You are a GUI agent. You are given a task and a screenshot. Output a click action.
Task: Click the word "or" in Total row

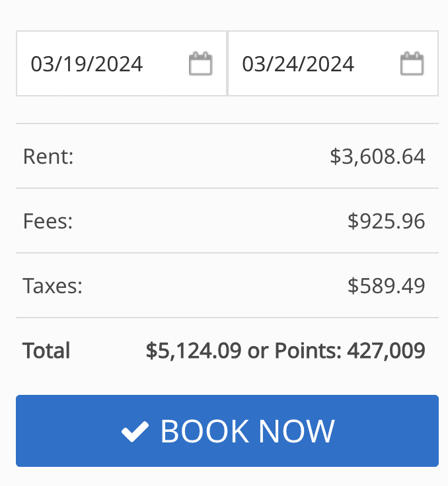(x=256, y=351)
